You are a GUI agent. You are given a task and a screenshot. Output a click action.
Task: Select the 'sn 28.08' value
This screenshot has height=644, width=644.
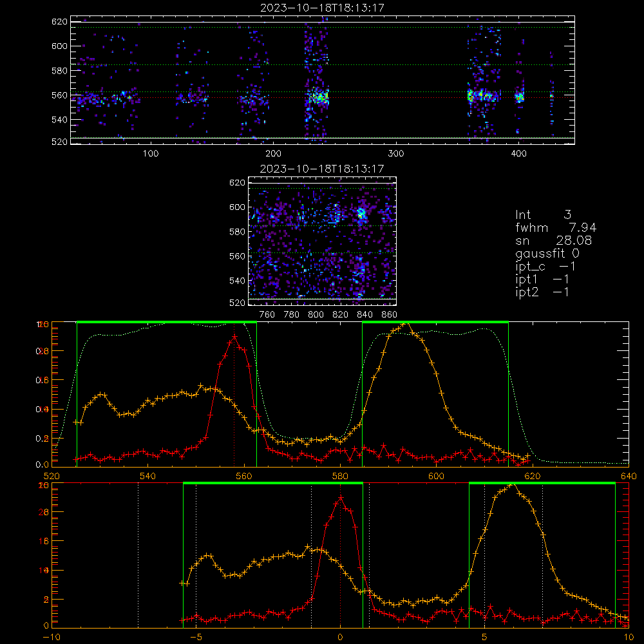554,240
